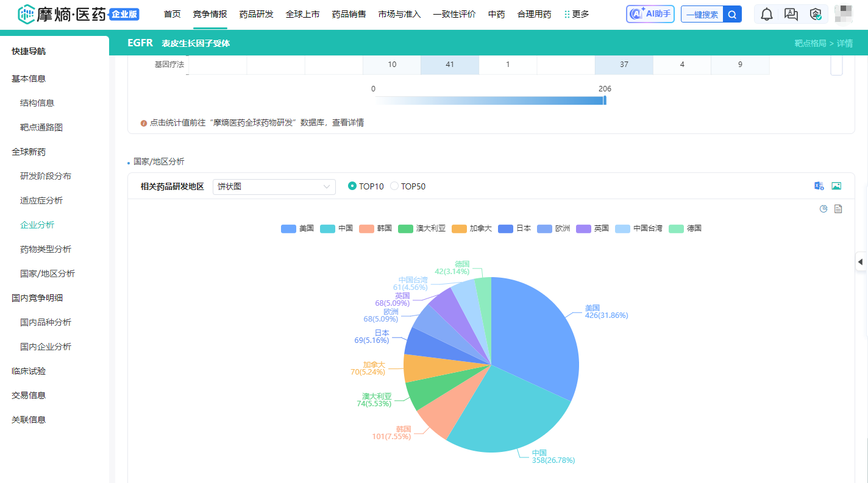Viewport: 868px width, 483px height.
Task: Open the notifications bell
Action: [767, 14]
